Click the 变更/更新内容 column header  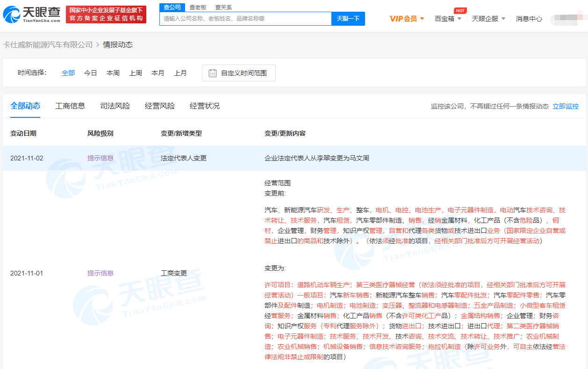click(285, 133)
